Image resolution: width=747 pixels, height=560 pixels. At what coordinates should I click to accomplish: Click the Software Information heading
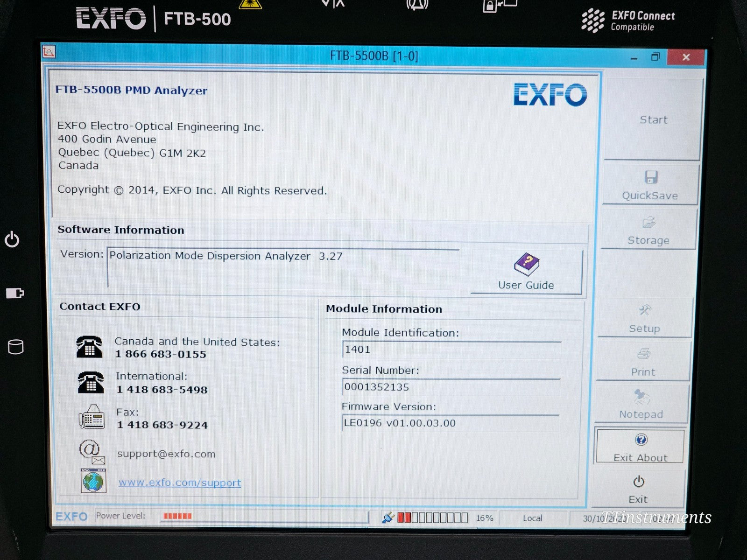(121, 230)
